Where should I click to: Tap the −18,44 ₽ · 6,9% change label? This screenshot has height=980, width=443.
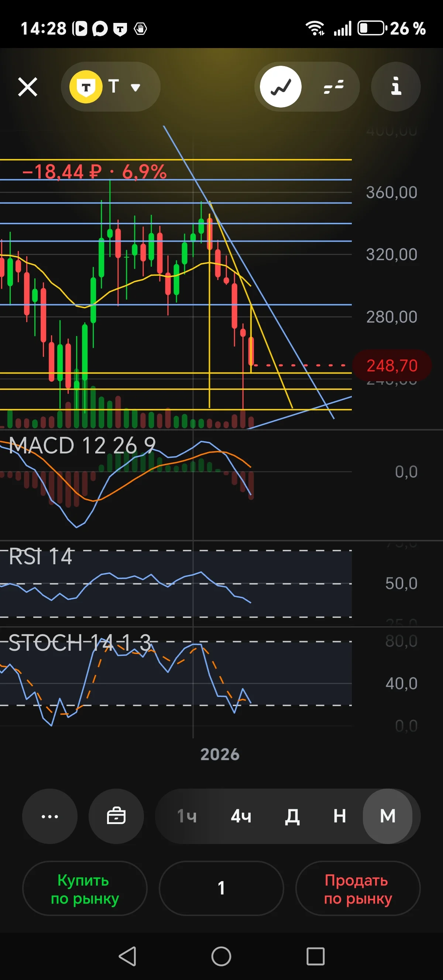coord(95,171)
